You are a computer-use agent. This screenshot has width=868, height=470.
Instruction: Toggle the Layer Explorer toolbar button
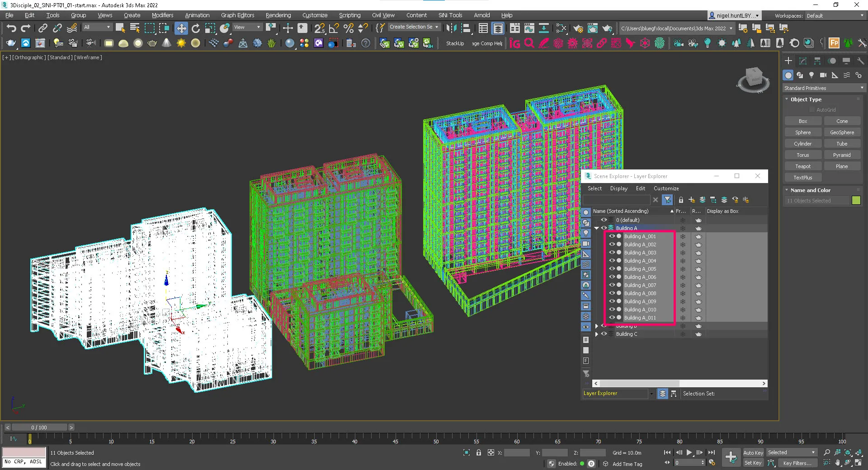[x=498, y=28]
